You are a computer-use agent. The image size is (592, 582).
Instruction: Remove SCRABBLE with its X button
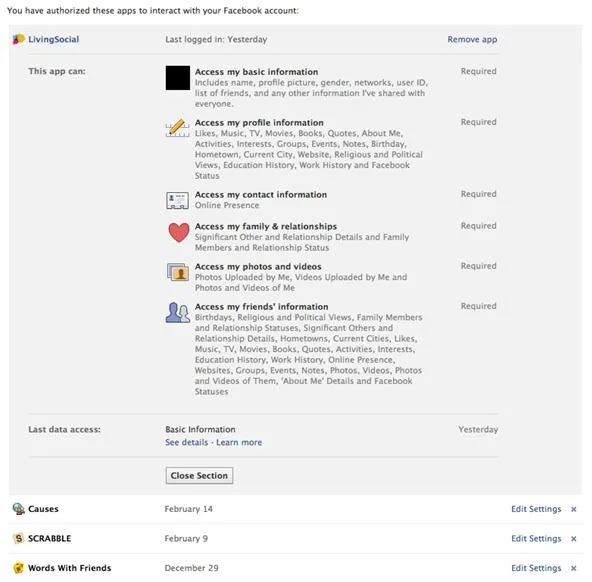574,539
